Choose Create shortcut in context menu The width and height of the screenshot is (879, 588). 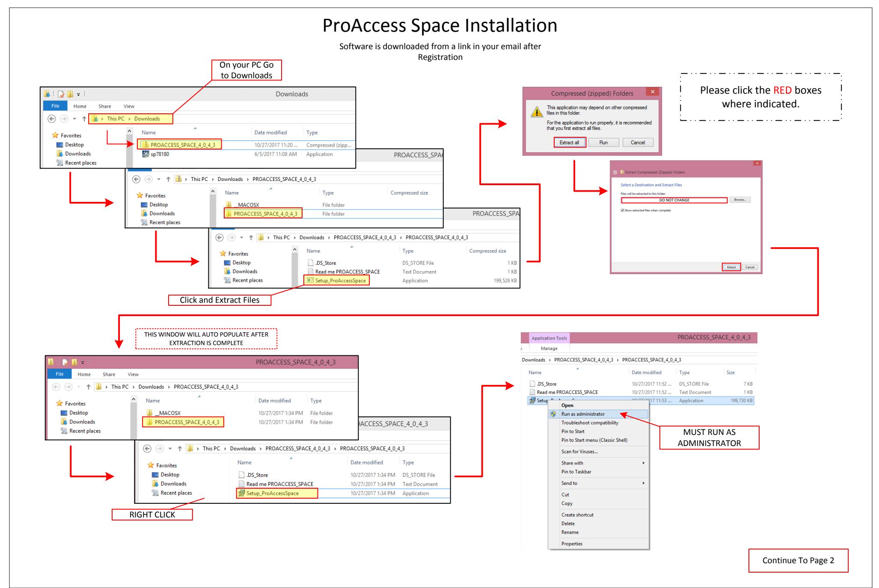point(598,515)
